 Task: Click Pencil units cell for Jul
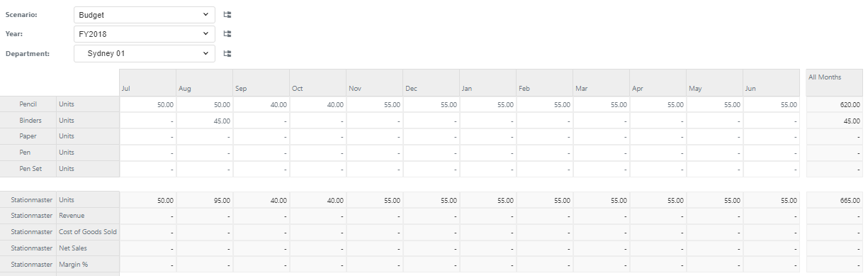[x=148, y=104]
